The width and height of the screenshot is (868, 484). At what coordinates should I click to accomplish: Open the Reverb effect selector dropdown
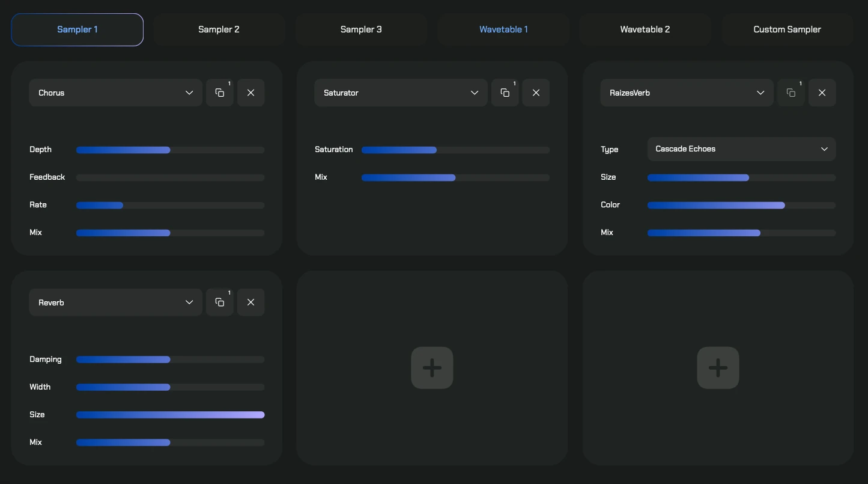[x=115, y=302]
